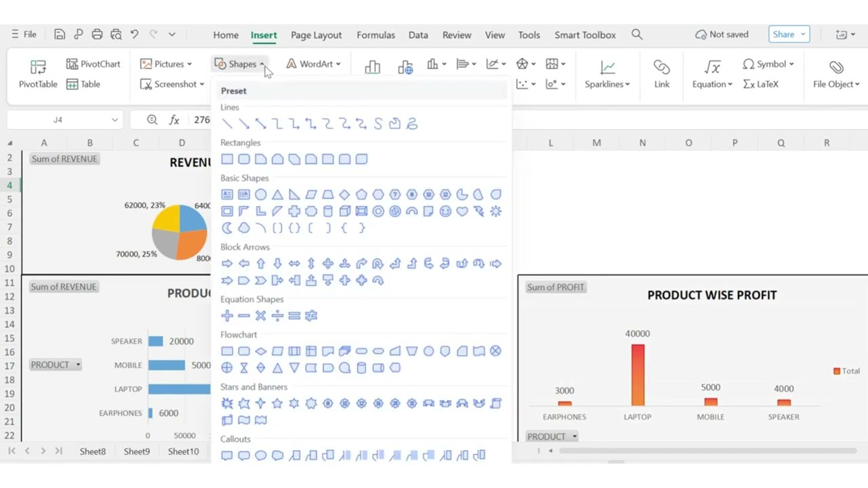Switch to the Home tab
Screen dimensions: 868x488
(x=226, y=35)
